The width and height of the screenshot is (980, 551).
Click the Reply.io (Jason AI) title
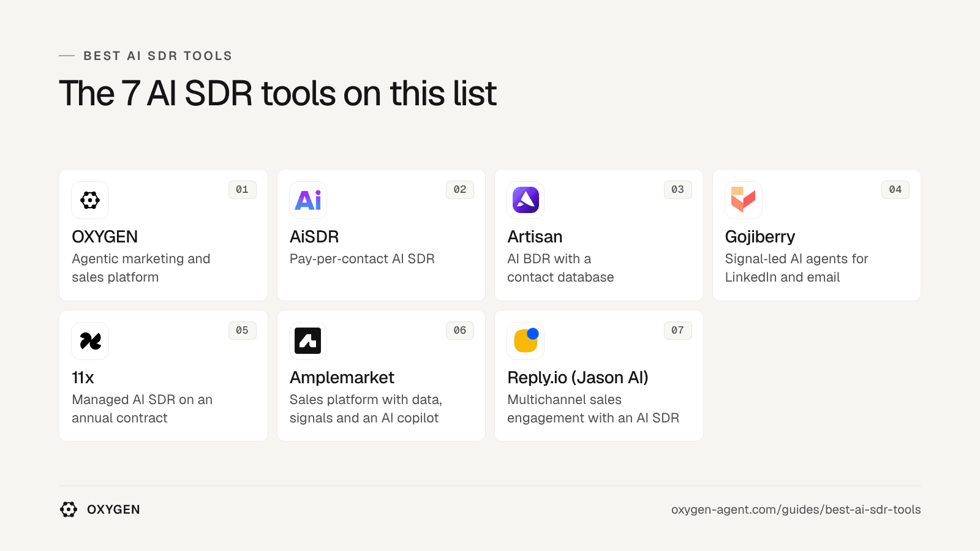578,378
